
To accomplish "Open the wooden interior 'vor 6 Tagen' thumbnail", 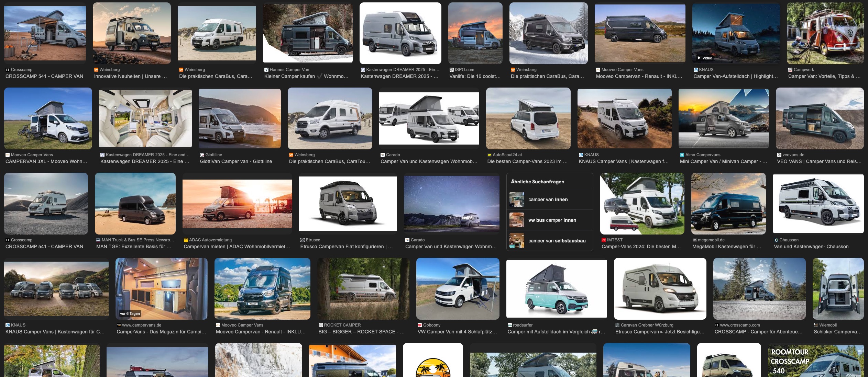I will click(x=161, y=288).
